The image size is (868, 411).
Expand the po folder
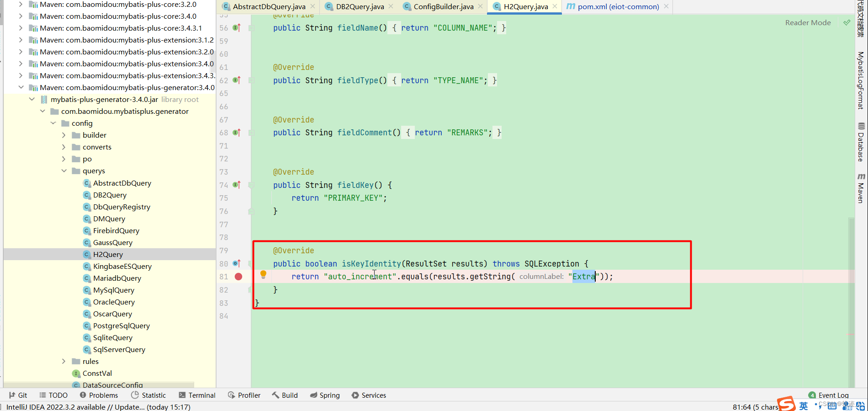[64, 159]
